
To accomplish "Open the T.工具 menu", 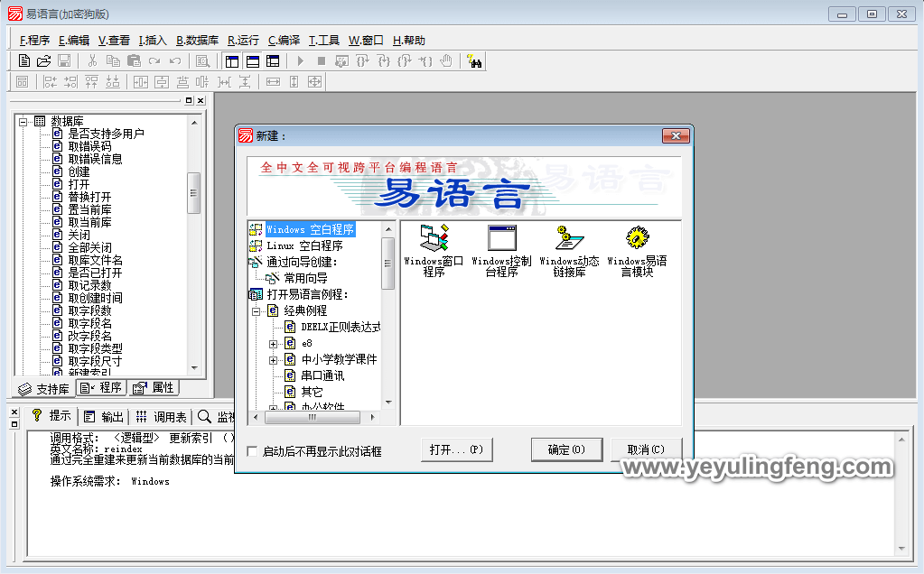I will 323,40.
